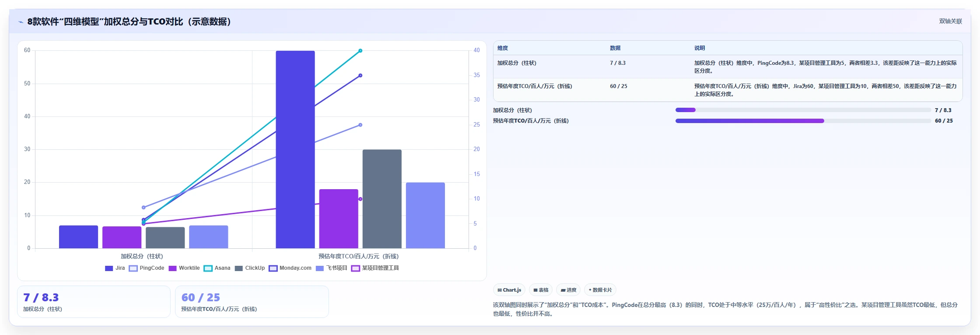This screenshot has width=980, height=335.
Task: Click the Asana line point at value 40
Action: (x=360, y=51)
